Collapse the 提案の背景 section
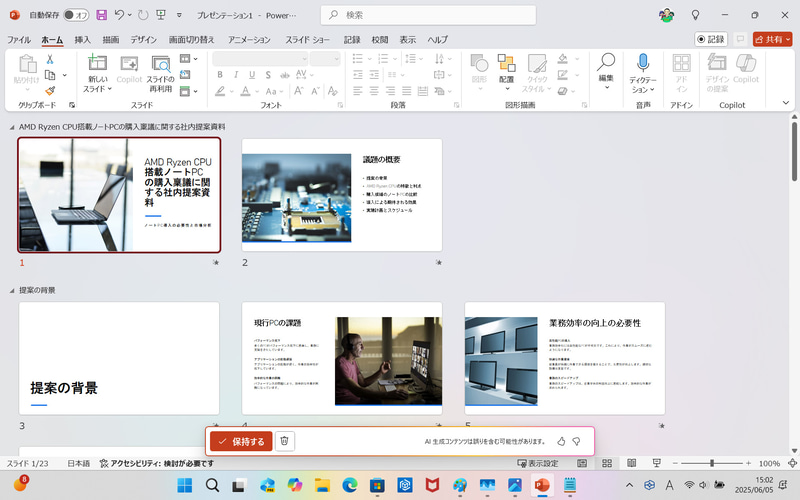Image resolution: width=800 pixels, height=500 pixels. (x=12, y=290)
